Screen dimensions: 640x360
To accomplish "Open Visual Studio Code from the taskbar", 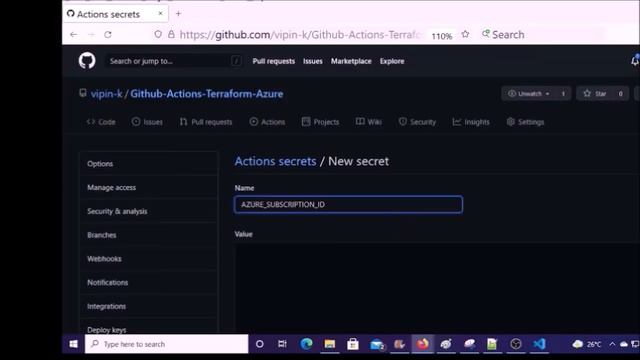I will (x=539, y=344).
